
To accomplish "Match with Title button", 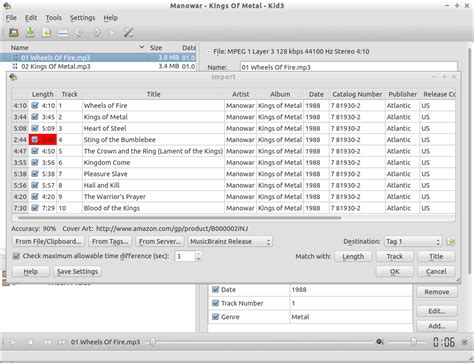I will pos(436,256).
